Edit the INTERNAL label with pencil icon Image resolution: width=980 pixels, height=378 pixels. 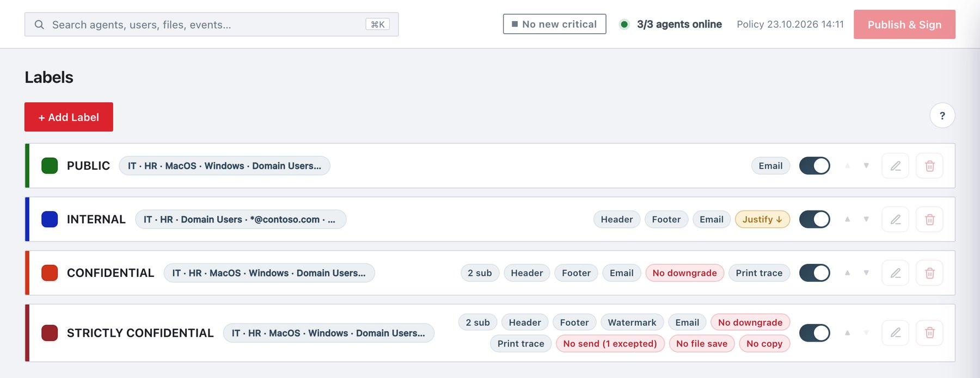tap(895, 219)
